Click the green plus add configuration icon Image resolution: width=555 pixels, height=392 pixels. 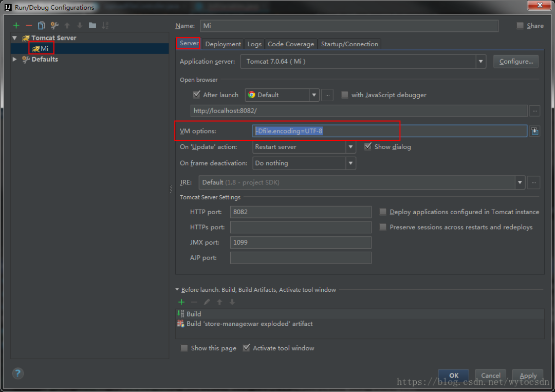[16, 26]
